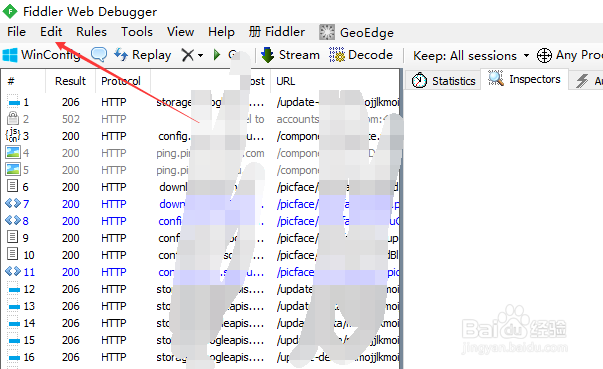This screenshot has height=369, width=603.
Task: Click ping.pi host in session 4
Action: pos(173,153)
